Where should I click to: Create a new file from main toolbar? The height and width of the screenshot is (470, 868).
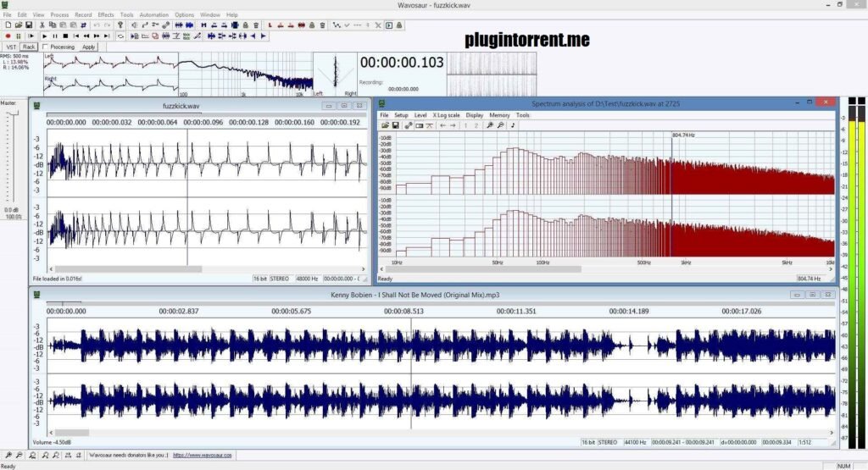[x=8, y=25]
